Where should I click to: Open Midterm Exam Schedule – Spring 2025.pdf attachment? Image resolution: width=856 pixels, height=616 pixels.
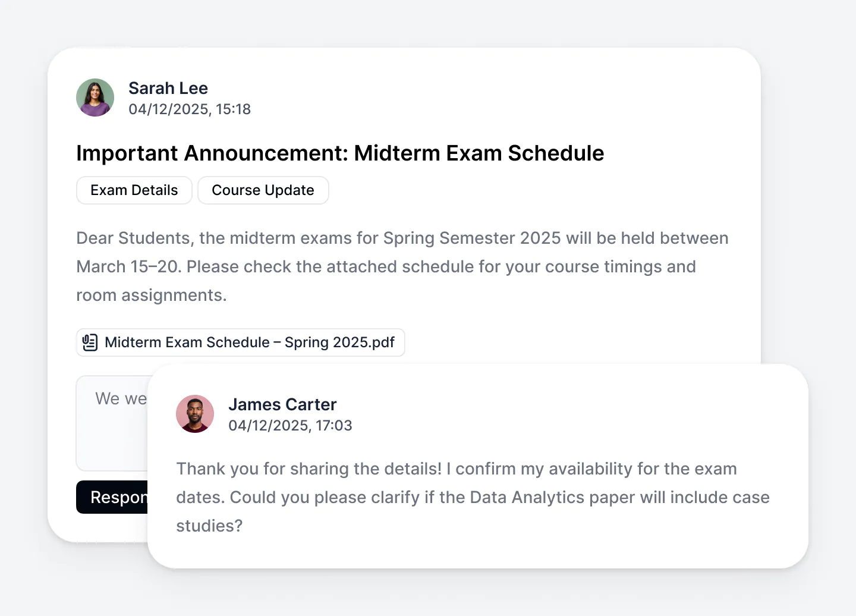click(x=249, y=342)
